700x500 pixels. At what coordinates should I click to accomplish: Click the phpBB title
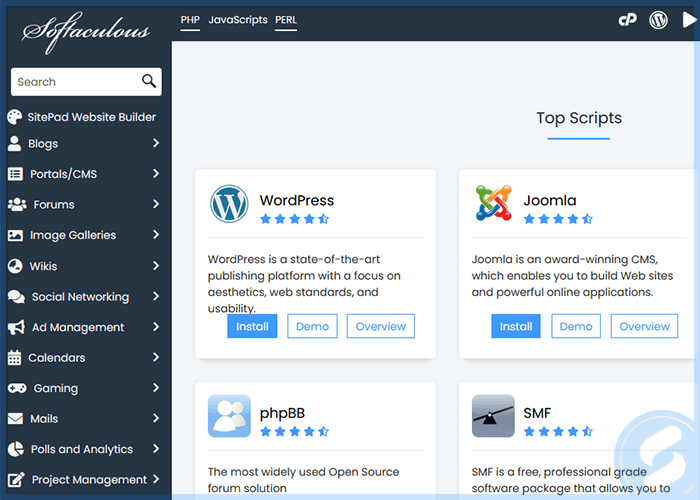(x=282, y=413)
